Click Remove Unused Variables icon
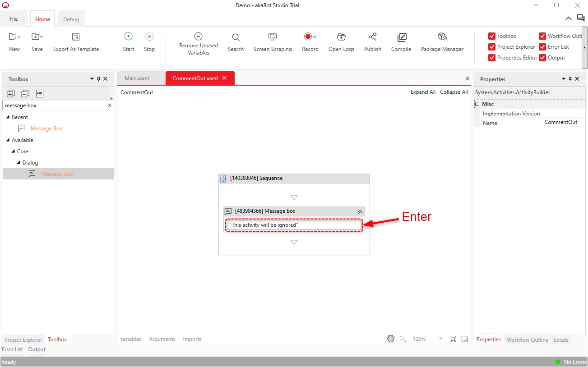588x367 pixels. (198, 37)
